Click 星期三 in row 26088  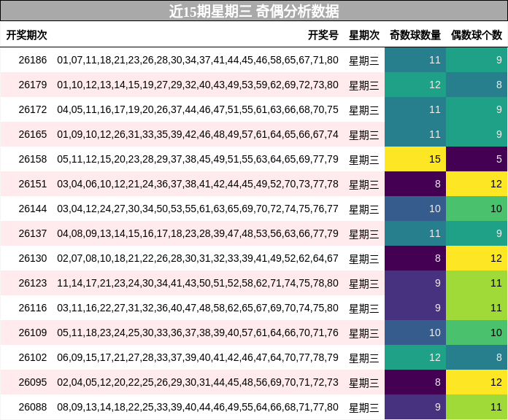(x=363, y=408)
